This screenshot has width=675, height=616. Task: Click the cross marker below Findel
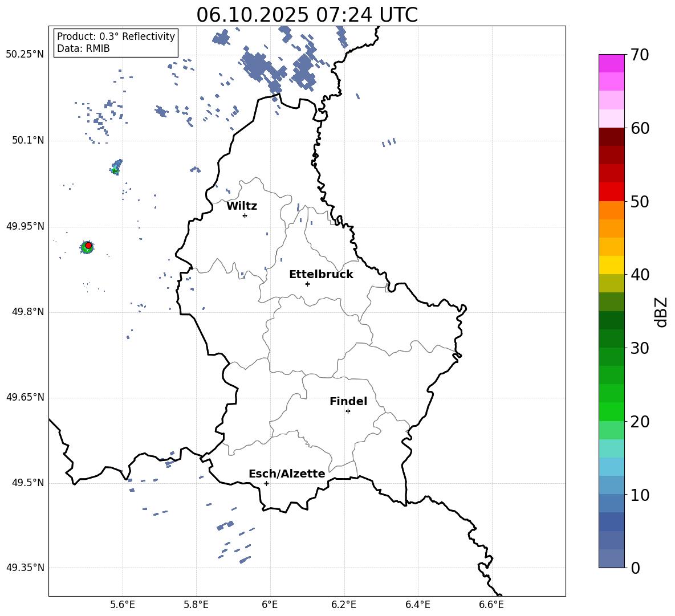point(348,411)
